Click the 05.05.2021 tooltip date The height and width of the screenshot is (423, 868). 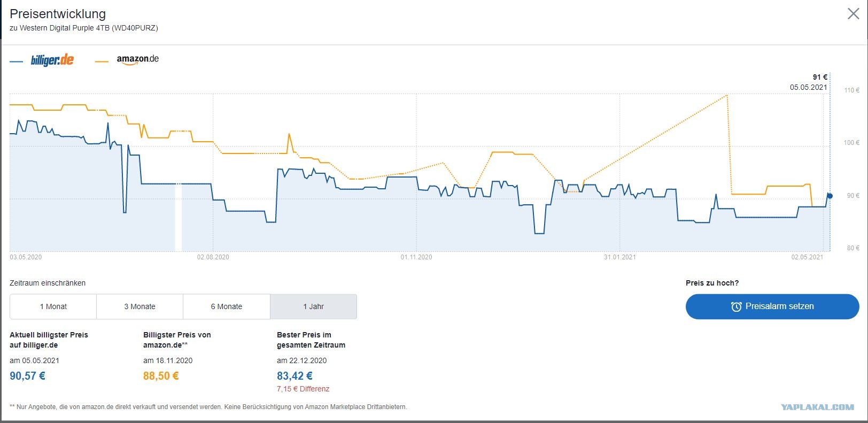pos(809,87)
